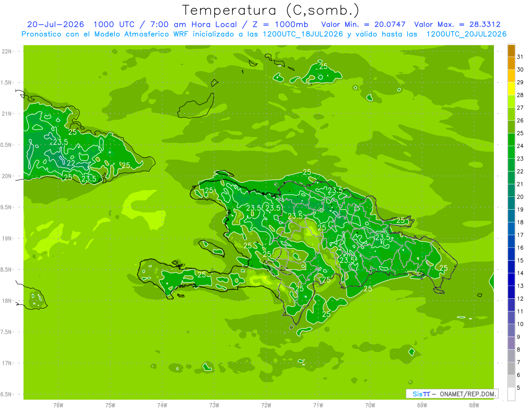This screenshot has width=532, height=411.
Task: Click the '22' contour label over Cuba
Action: tap(71, 163)
